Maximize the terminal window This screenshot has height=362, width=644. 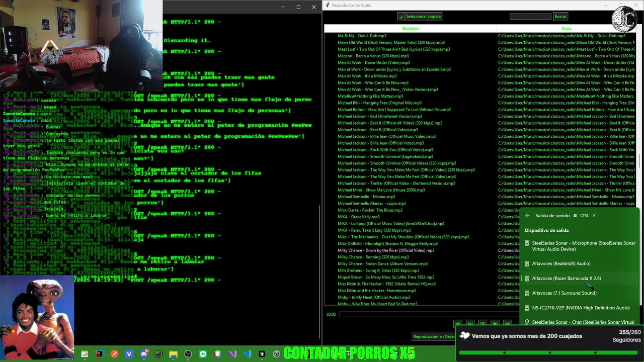point(298,7)
